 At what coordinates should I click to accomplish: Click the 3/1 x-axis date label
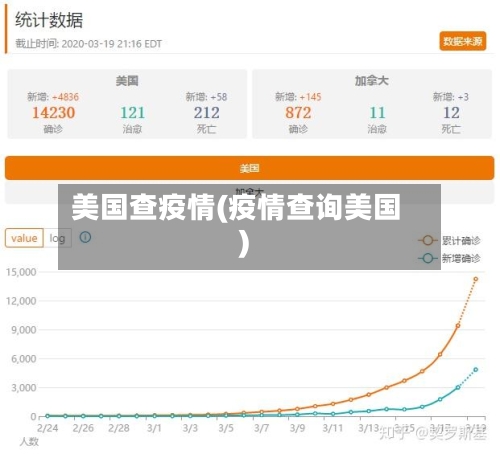pos(154,428)
